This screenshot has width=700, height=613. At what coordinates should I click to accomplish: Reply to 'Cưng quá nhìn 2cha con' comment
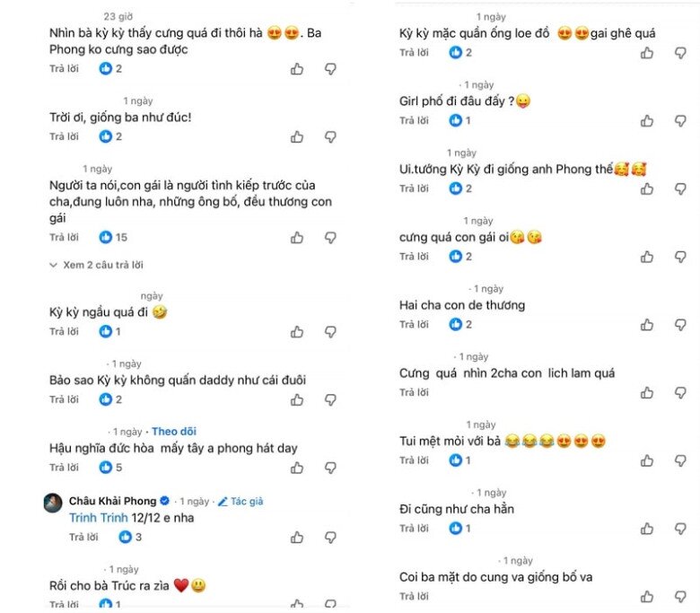(x=414, y=392)
